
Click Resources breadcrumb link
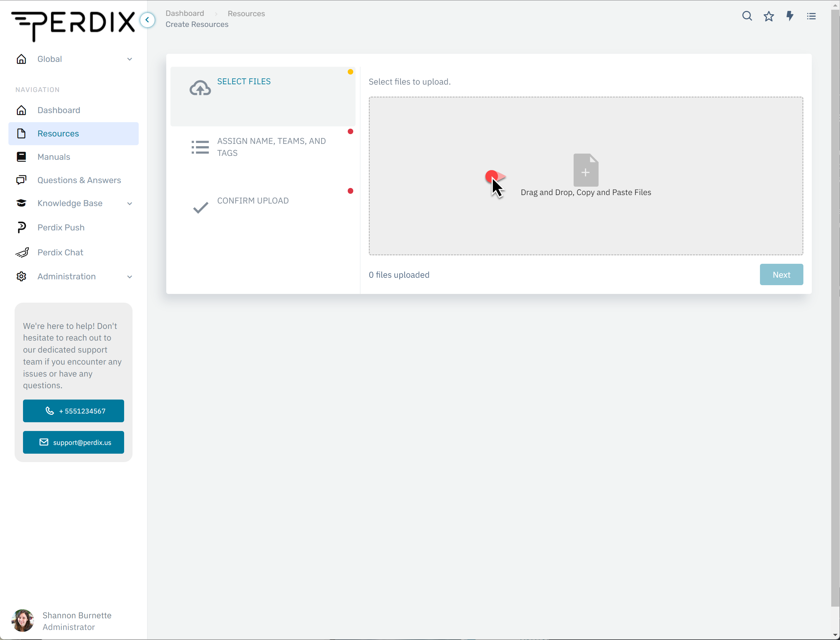tap(246, 14)
